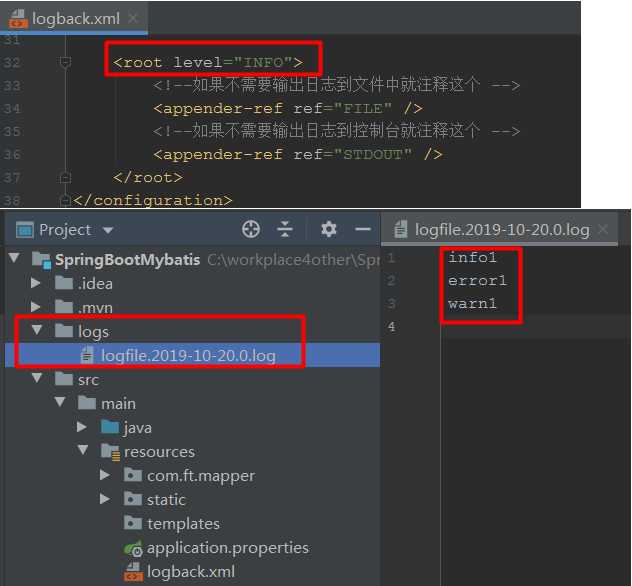Click the root level="INFO" line
The width and height of the screenshot is (632, 586).
click(208, 62)
